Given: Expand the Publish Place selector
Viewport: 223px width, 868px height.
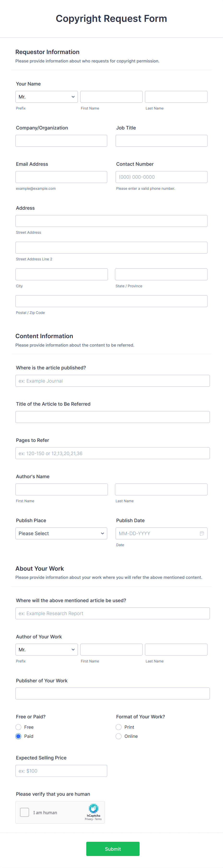Looking at the screenshot, I should [61, 533].
